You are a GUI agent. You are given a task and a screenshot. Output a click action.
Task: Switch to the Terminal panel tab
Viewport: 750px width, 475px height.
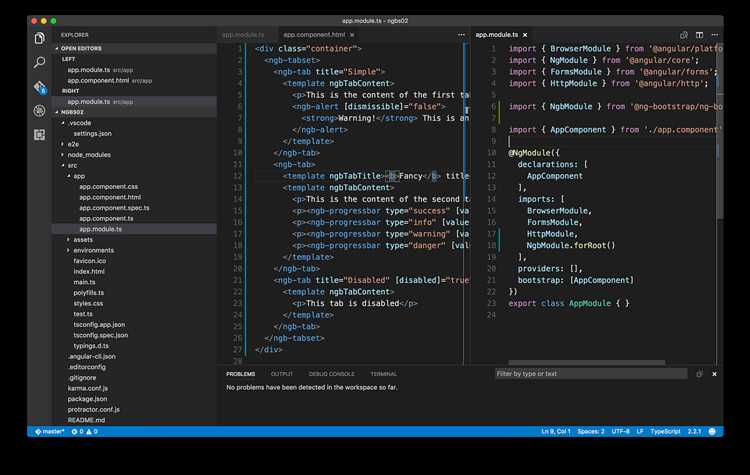pos(384,374)
